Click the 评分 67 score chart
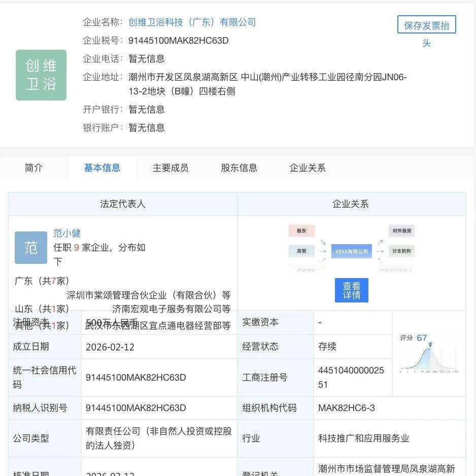Image resolution: width=476 pixels, height=476 pixels. point(429,354)
